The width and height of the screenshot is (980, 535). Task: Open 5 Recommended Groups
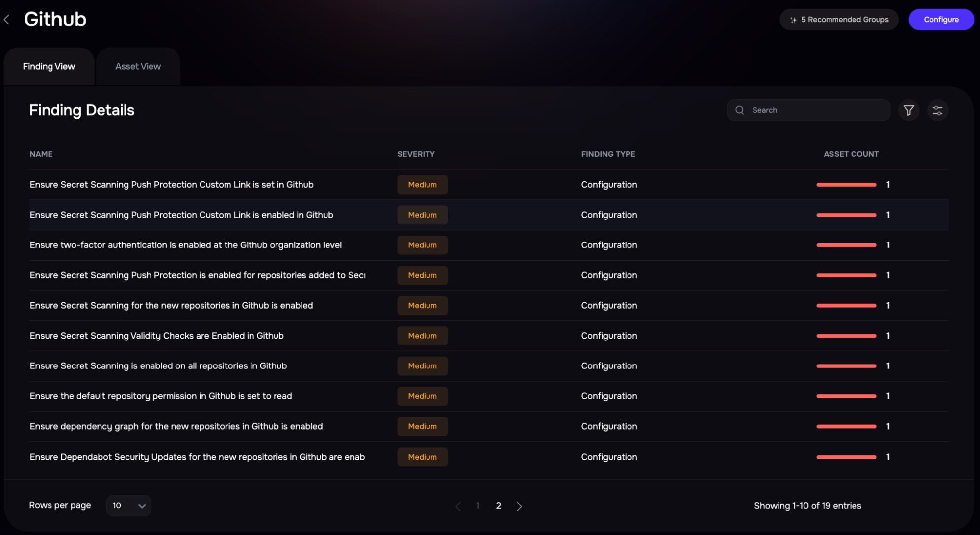tap(839, 20)
